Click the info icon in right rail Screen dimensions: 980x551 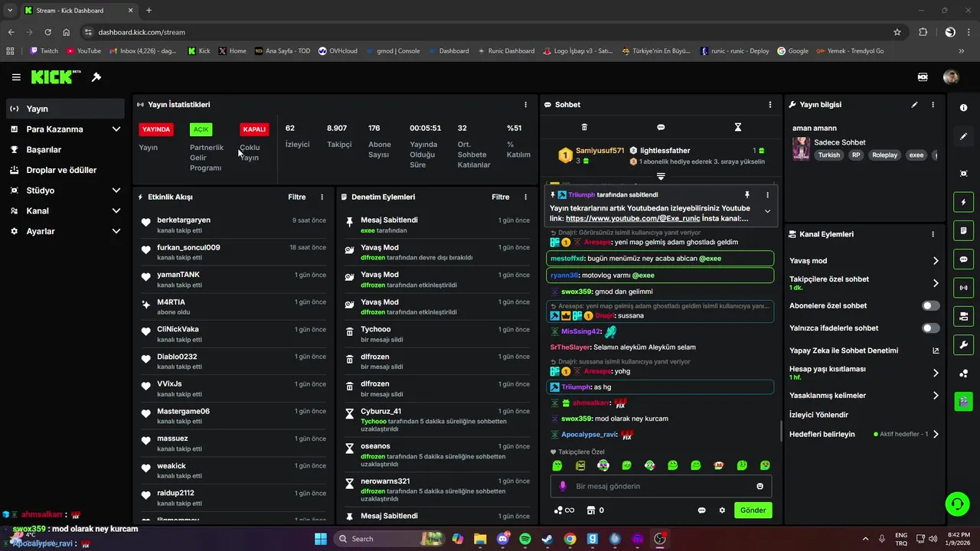963,108
